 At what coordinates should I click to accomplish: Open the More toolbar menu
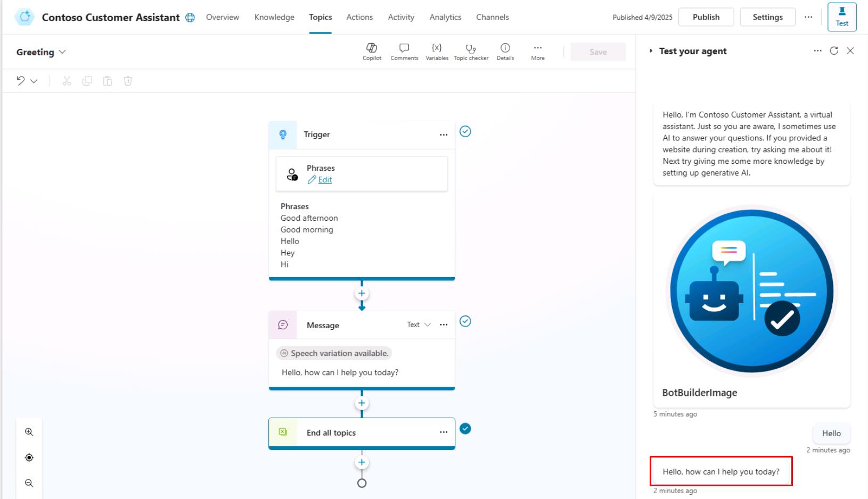pos(537,52)
